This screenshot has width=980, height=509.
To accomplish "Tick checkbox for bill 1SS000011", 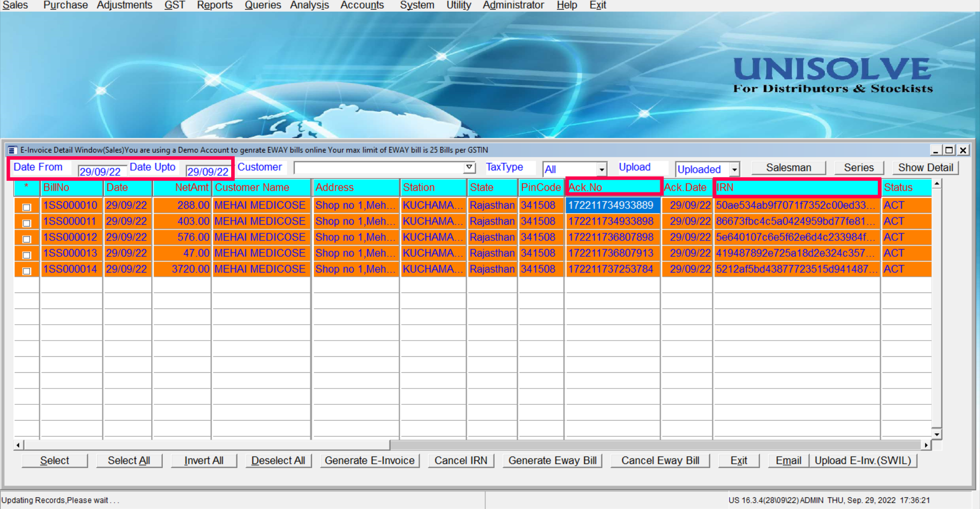I will 27,223.
